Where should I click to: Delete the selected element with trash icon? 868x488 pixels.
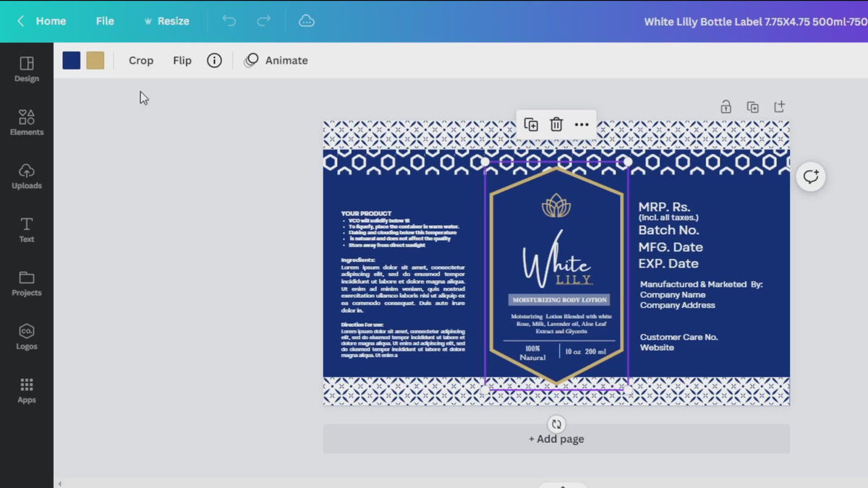click(556, 124)
